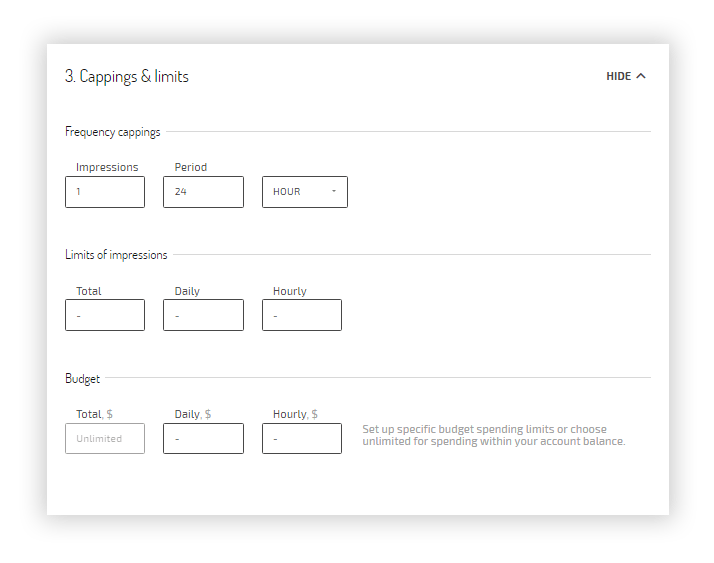Focus the Hourly budget field
714x563 pixels.
[x=301, y=438]
